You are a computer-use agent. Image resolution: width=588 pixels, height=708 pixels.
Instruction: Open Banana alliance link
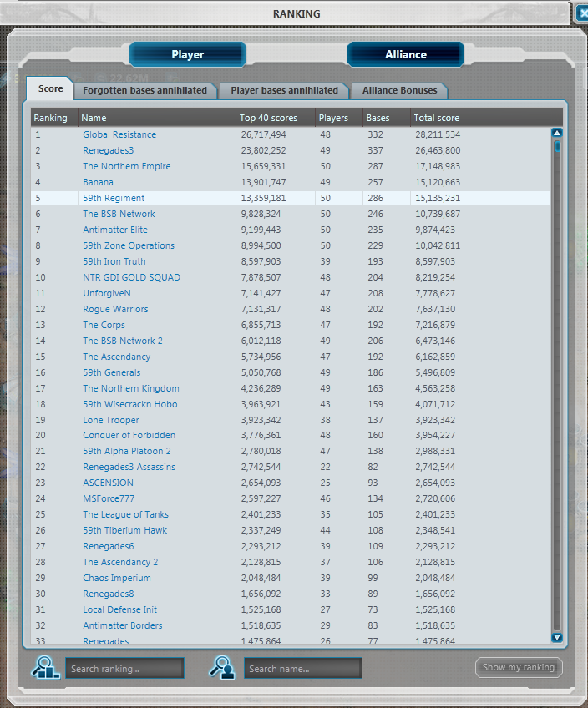coord(98,182)
